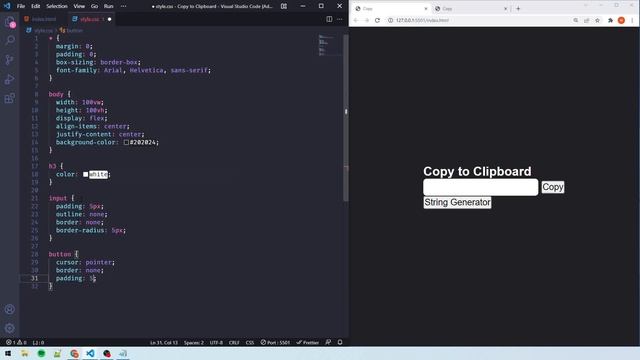
Task: Change line endings via CRLF status item
Action: 234,342
